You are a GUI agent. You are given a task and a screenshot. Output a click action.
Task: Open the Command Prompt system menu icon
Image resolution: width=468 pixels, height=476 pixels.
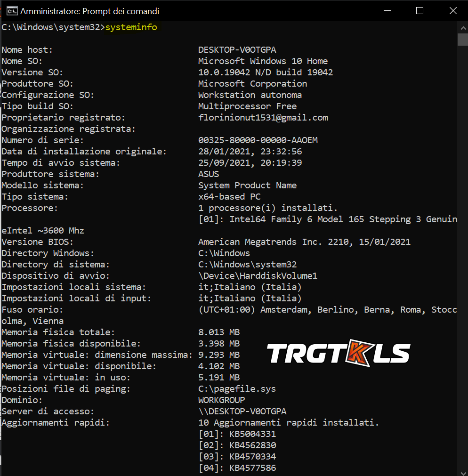click(12, 11)
